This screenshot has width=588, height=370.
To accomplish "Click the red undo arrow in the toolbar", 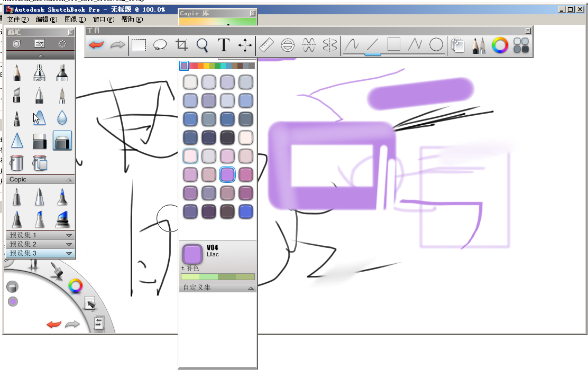I will [96, 45].
